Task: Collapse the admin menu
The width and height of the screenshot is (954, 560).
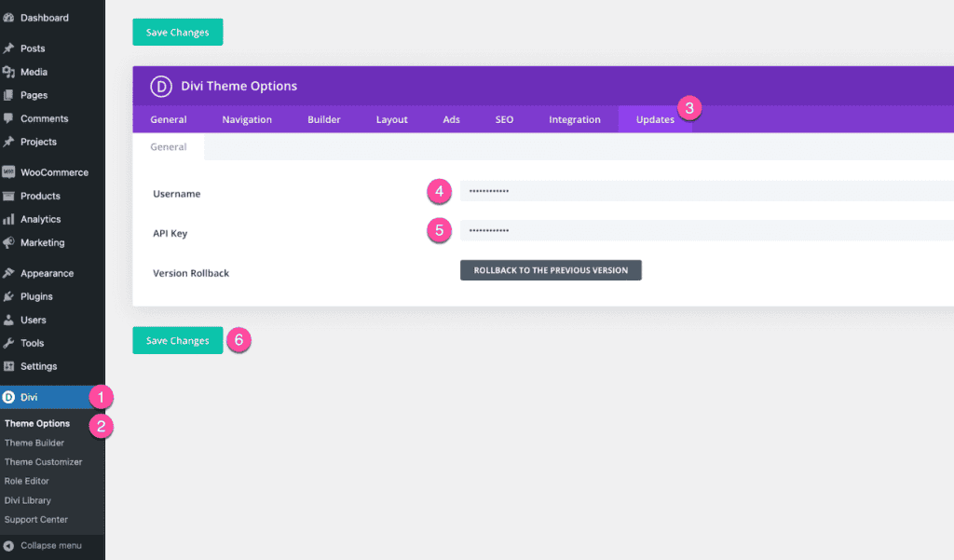Action: tap(51, 545)
